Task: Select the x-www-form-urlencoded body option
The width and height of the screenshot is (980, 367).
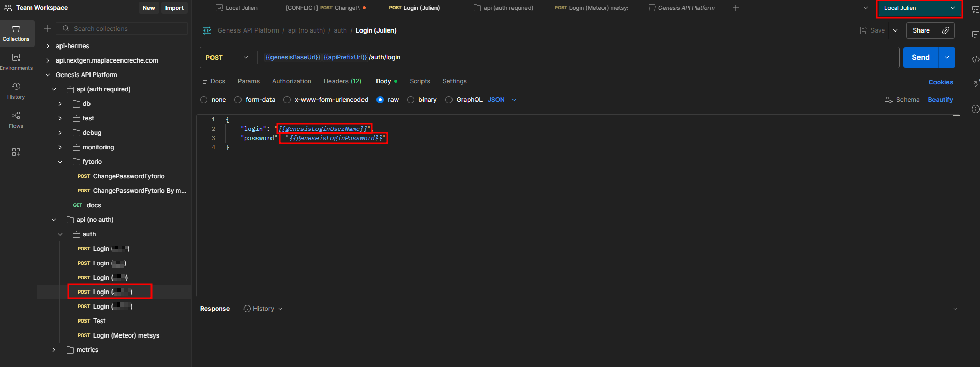Action: click(x=287, y=100)
